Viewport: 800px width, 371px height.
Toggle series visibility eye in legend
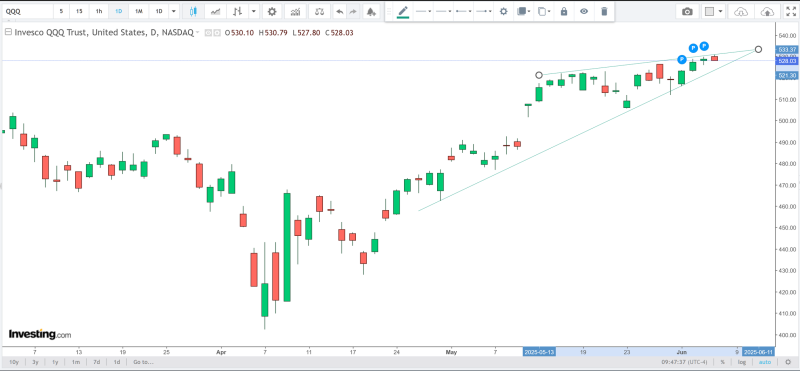(x=208, y=33)
